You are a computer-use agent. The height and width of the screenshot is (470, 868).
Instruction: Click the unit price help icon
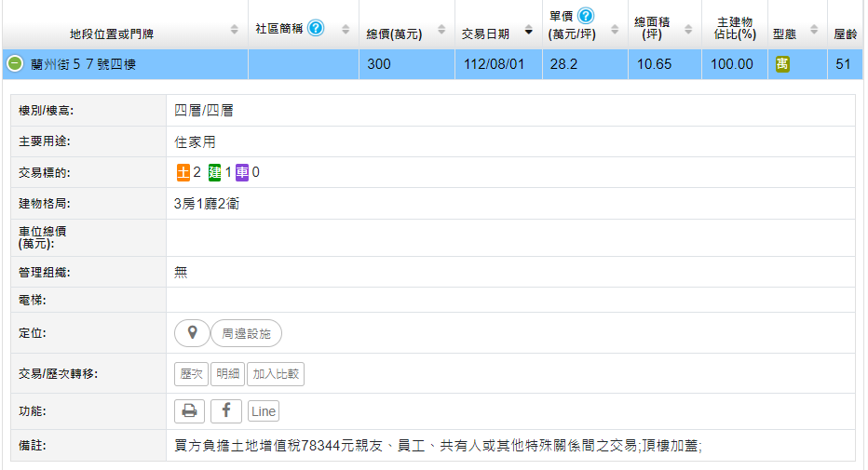[586, 16]
